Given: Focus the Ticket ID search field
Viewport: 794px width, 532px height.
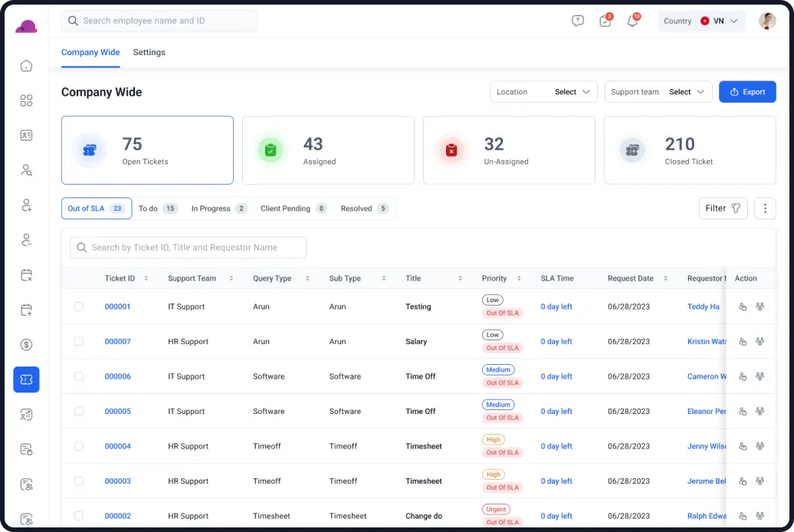Looking at the screenshot, I should (188, 248).
